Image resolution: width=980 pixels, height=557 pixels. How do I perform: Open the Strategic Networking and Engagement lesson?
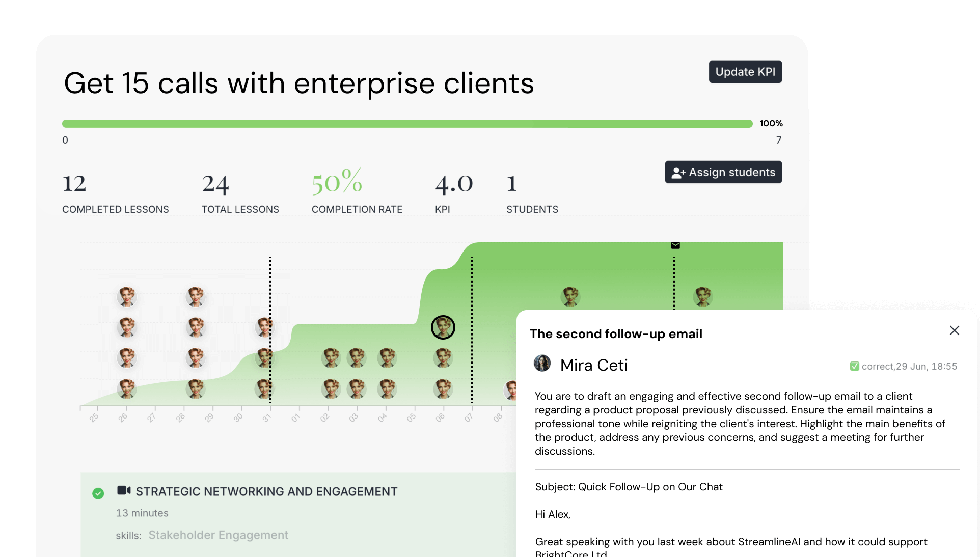(x=266, y=491)
